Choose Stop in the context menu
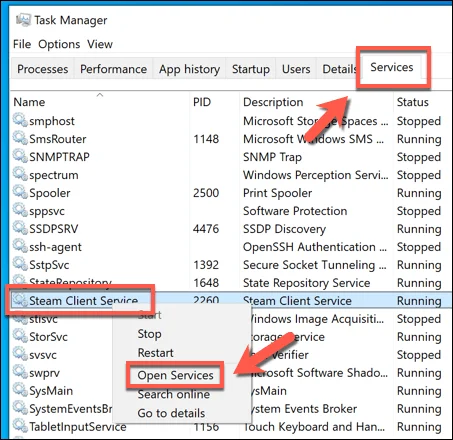This screenshot has width=453, height=440. 149,334
